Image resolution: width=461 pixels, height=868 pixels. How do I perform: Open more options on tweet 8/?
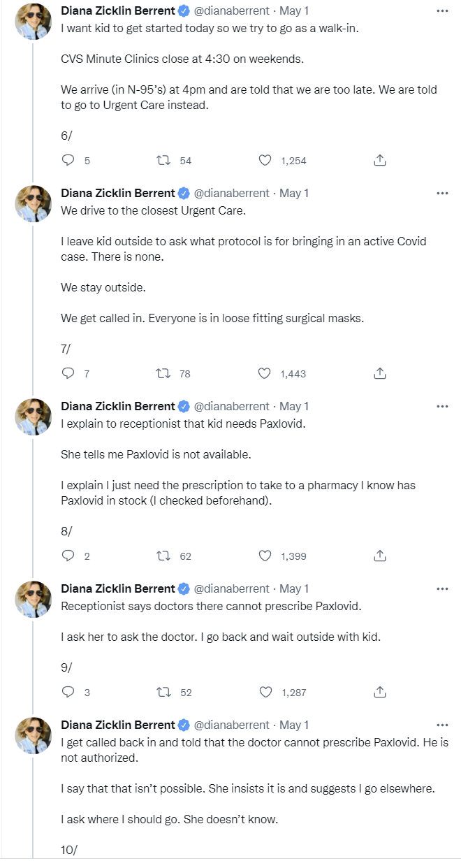click(442, 406)
